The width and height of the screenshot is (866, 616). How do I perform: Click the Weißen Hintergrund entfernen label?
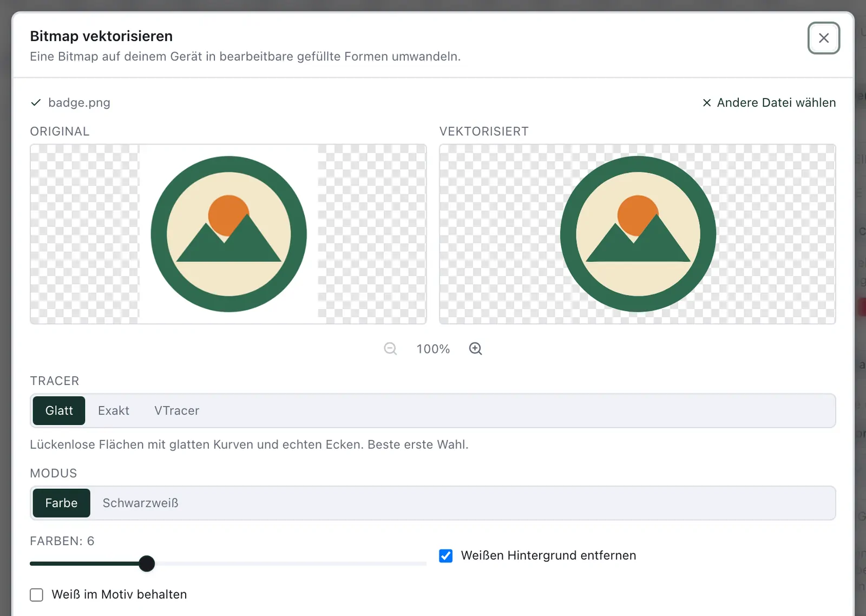click(x=548, y=555)
